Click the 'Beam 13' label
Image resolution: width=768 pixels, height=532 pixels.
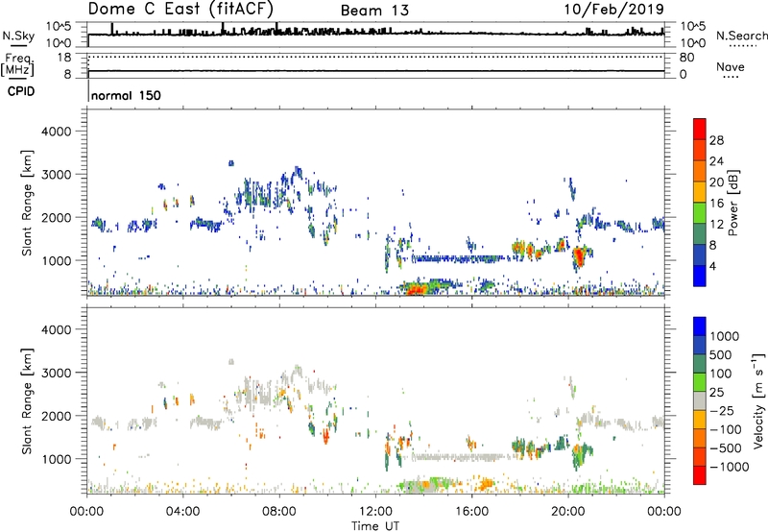374,11
